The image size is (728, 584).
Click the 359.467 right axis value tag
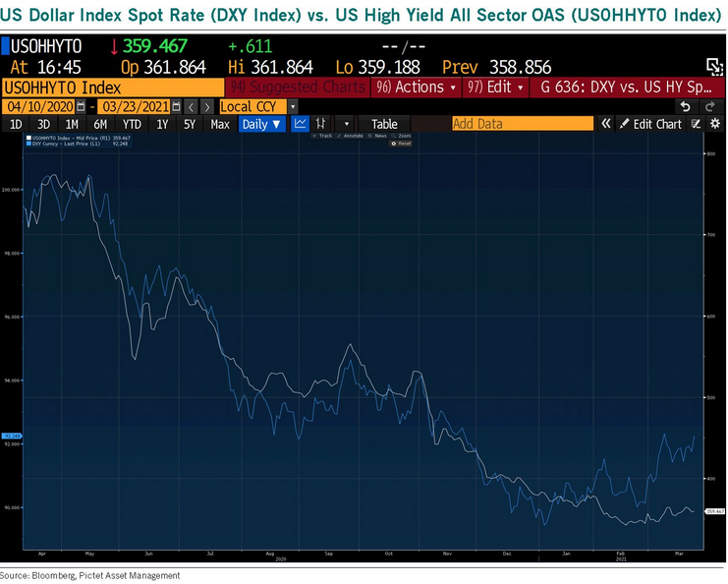714,511
